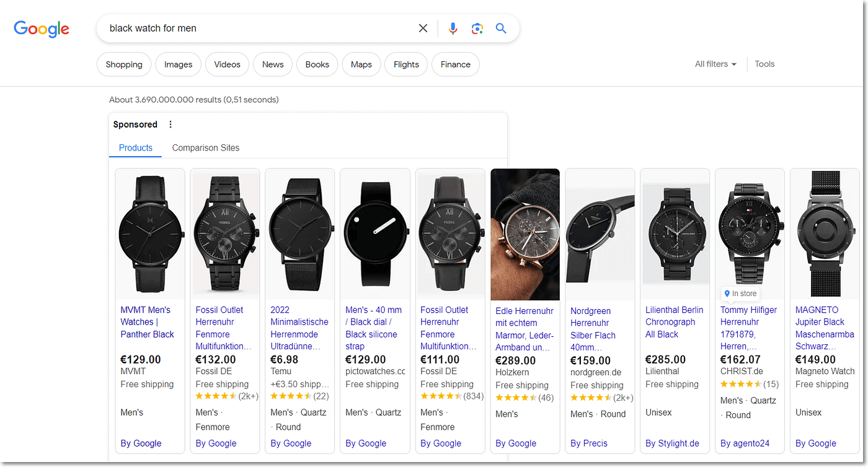This screenshot has width=868, height=467.
Task: Open the Tools option
Action: point(764,64)
